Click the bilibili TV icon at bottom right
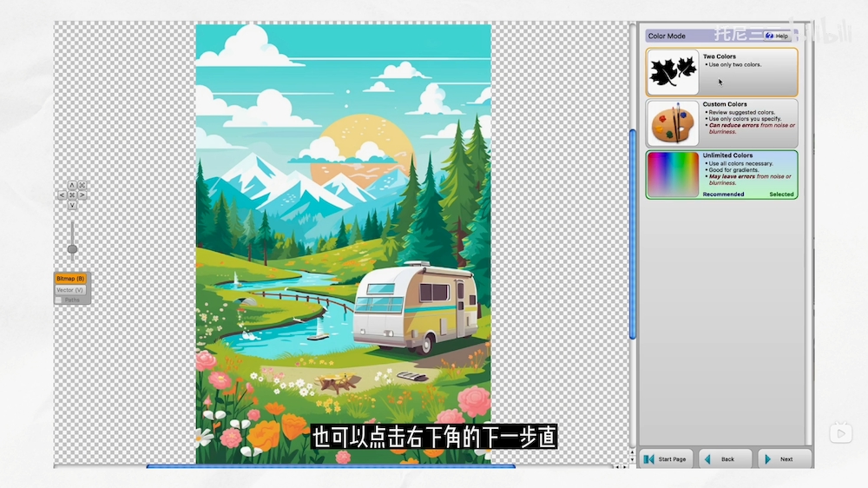 tap(839, 432)
